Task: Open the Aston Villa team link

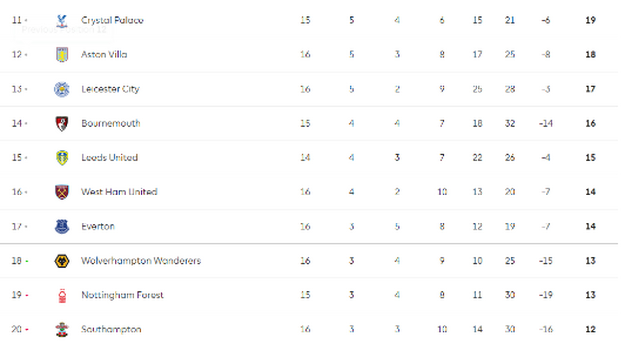Action: pyautogui.click(x=104, y=54)
